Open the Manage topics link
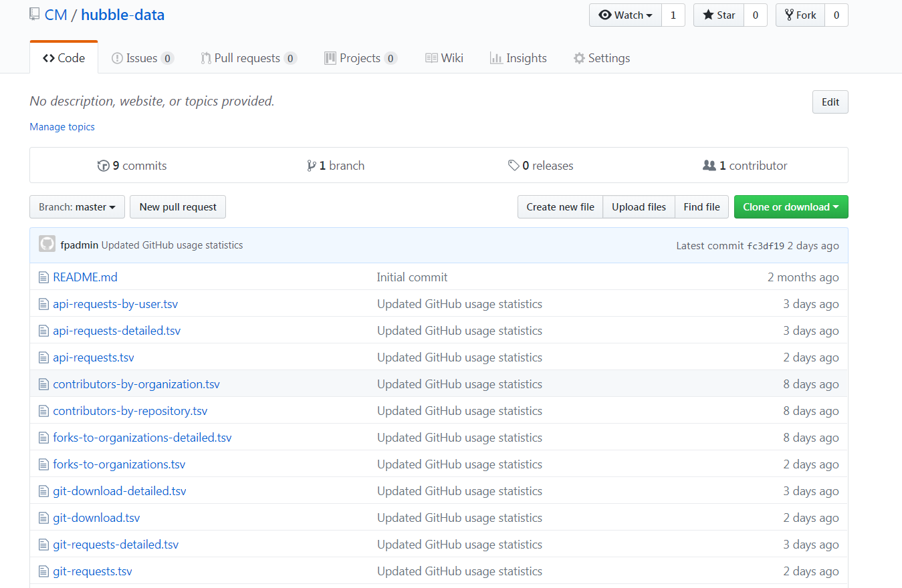Viewport: 902px width, 588px height. click(62, 126)
